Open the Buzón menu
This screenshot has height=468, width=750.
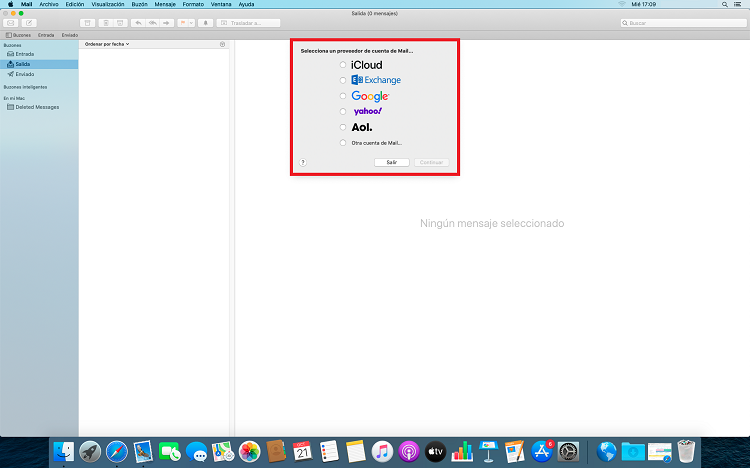point(140,4)
